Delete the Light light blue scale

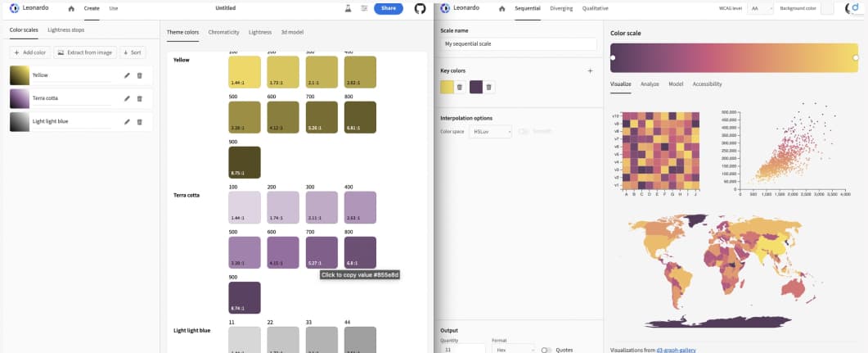pyautogui.click(x=140, y=121)
